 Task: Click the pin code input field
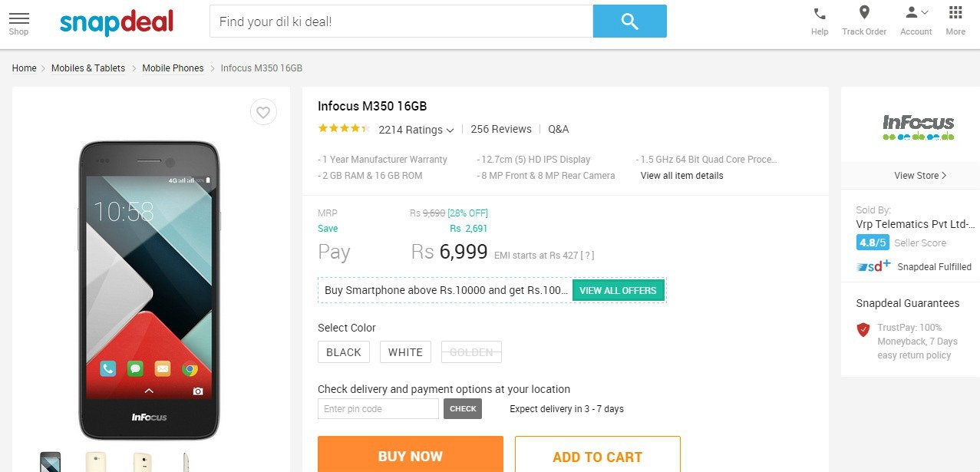tap(378, 409)
